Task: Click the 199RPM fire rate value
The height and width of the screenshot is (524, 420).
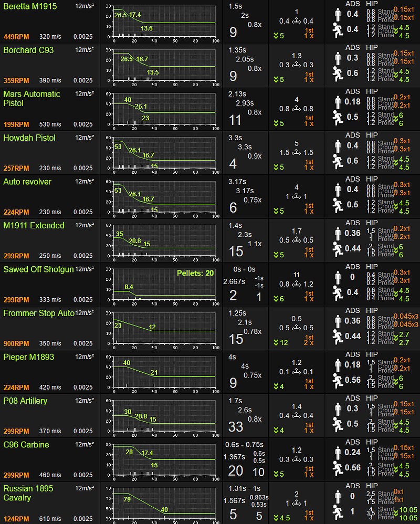Action: point(16,124)
